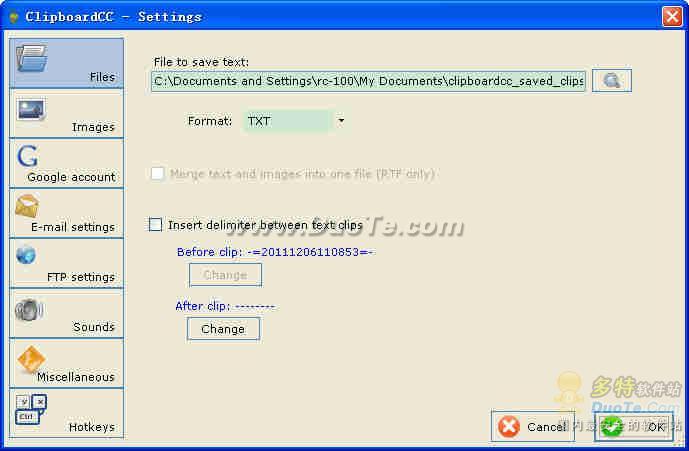Screen dimensions: 689x451
Task: Click the Format label
Action: point(210,121)
